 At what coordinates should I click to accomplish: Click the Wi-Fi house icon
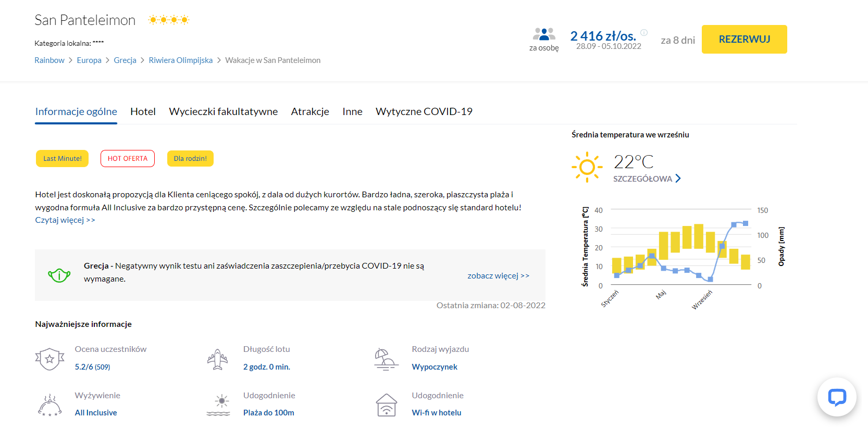pos(386,406)
